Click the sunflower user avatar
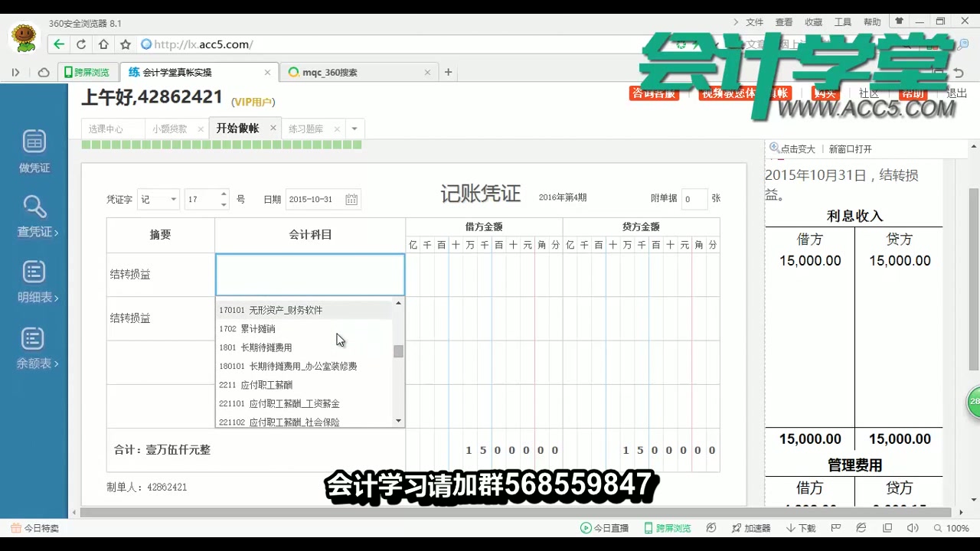980x551 pixels. click(24, 37)
